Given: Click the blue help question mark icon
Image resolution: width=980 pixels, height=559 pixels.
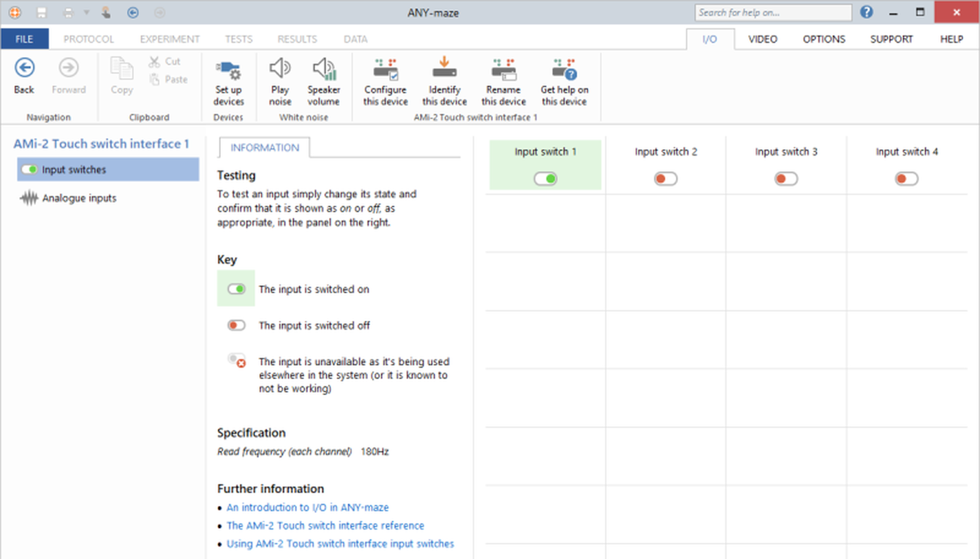Looking at the screenshot, I should 866,12.
